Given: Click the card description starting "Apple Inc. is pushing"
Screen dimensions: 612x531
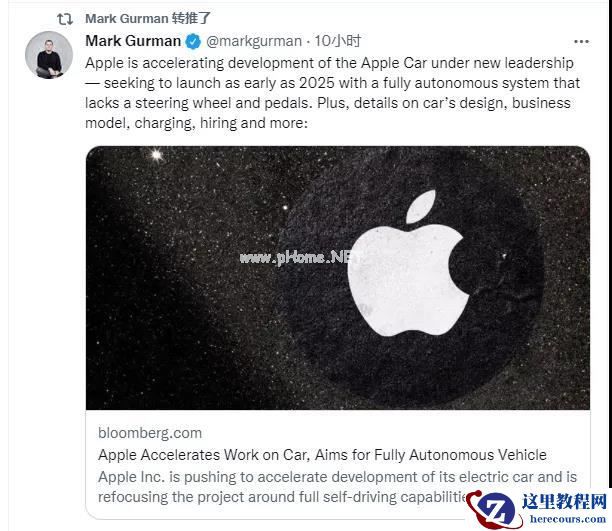Looking at the screenshot, I should pos(337,487).
